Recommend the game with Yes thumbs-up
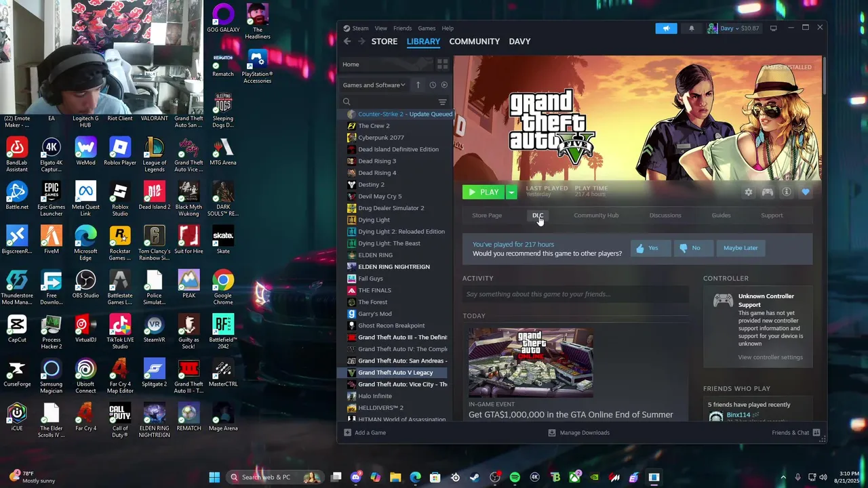Image resolution: width=868 pixels, height=488 pixels. pos(650,248)
